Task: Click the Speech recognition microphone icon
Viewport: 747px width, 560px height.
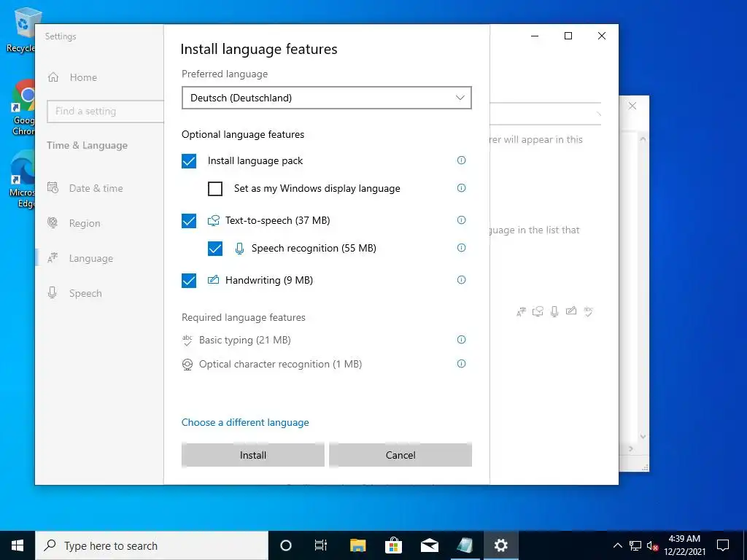Action: pos(239,248)
